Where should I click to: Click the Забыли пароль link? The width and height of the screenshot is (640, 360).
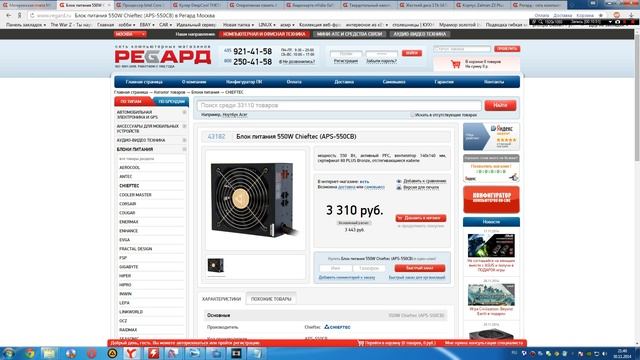381,61
